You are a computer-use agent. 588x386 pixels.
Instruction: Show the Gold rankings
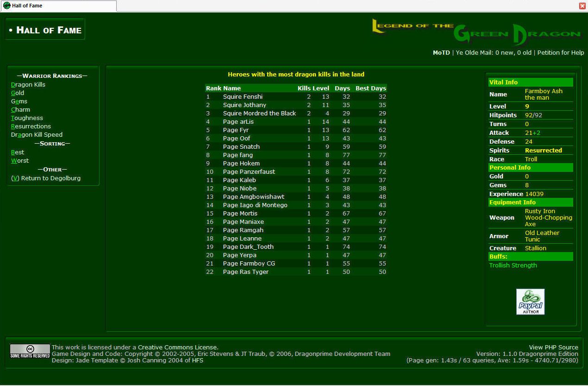click(x=18, y=93)
